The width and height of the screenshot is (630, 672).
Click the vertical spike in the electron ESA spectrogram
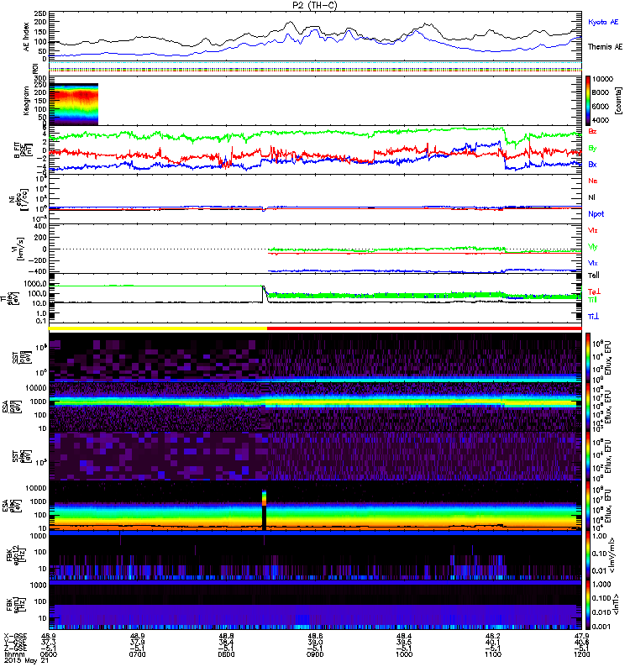(x=264, y=510)
